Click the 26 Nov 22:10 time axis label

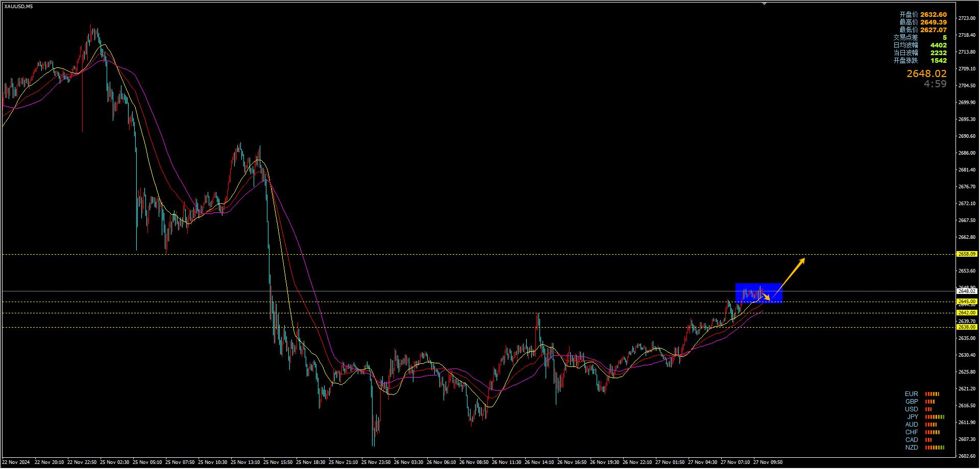click(638, 462)
